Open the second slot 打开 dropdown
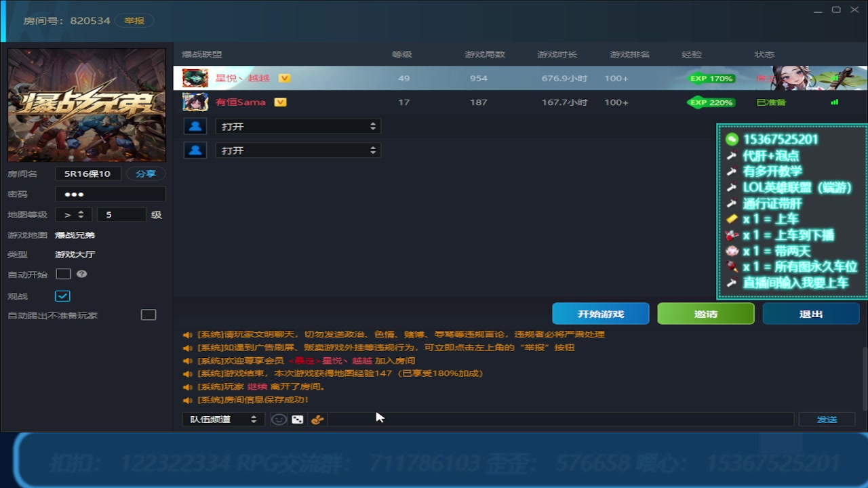 pos(298,150)
